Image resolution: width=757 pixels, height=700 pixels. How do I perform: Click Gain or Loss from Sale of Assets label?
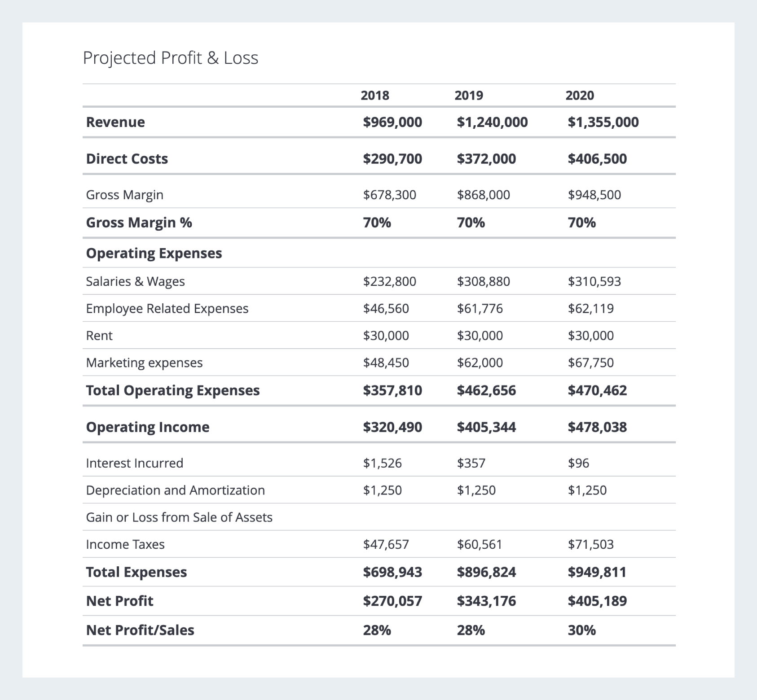(179, 517)
